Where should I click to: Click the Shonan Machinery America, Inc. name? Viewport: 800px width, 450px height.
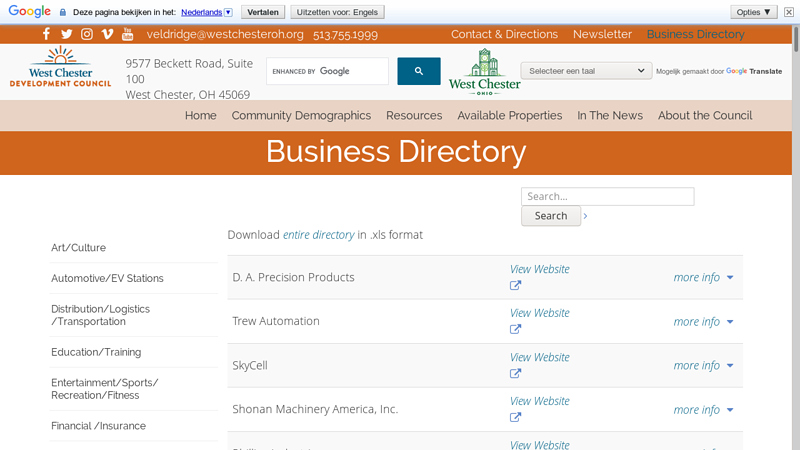[315, 409]
